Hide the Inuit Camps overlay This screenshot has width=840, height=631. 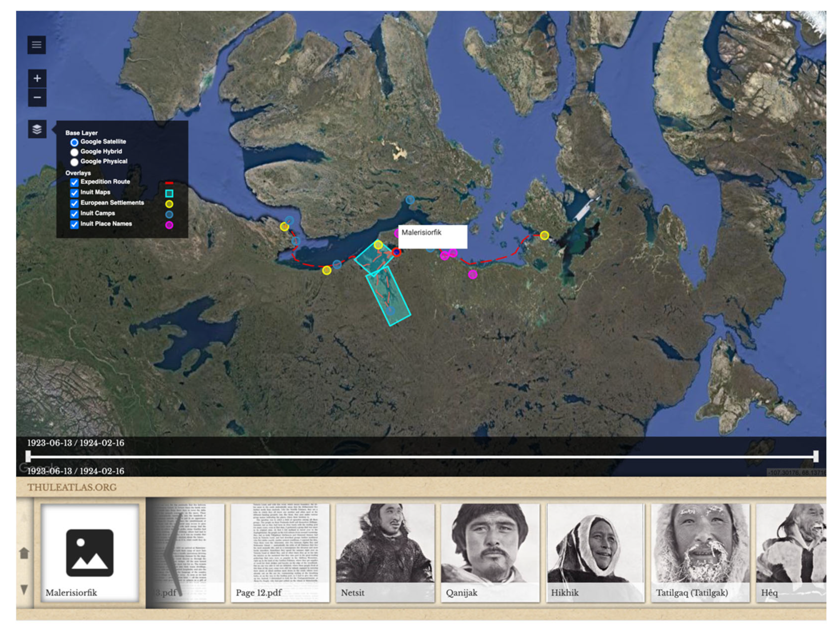(75, 214)
